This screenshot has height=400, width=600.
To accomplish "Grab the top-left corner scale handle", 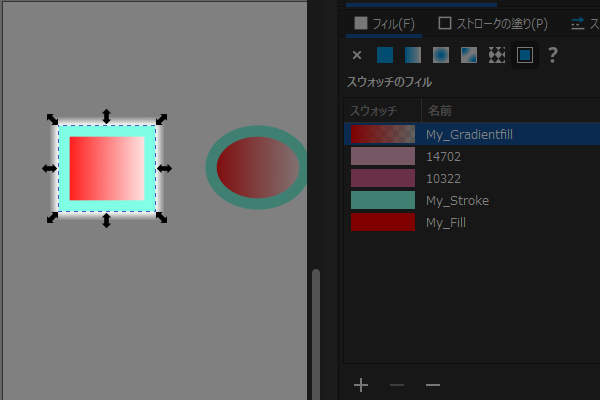I will (52, 119).
